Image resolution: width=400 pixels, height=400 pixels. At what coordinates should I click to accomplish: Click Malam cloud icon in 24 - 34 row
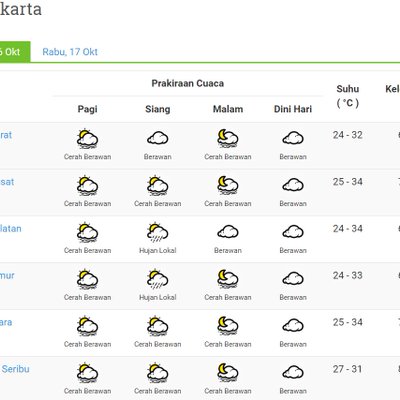pyautogui.click(x=228, y=232)
